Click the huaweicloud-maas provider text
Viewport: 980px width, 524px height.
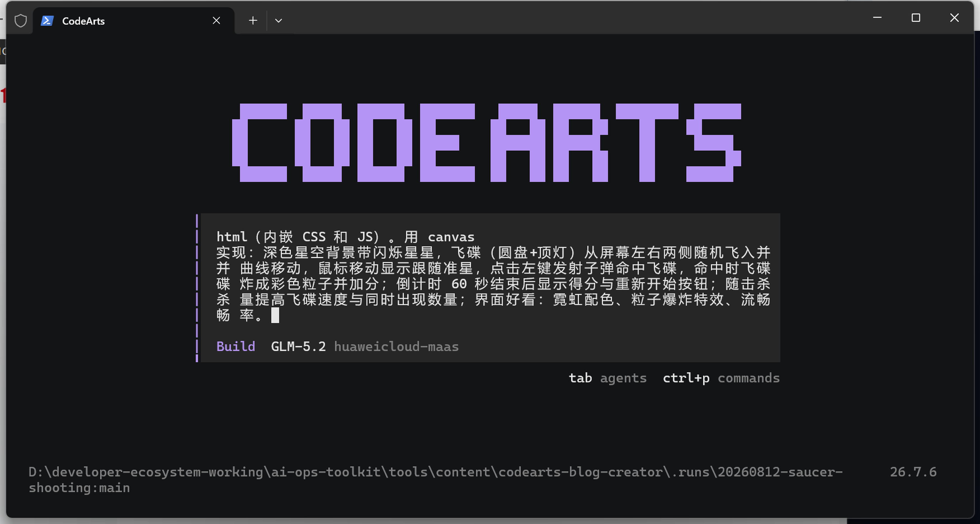coord(396,347)
